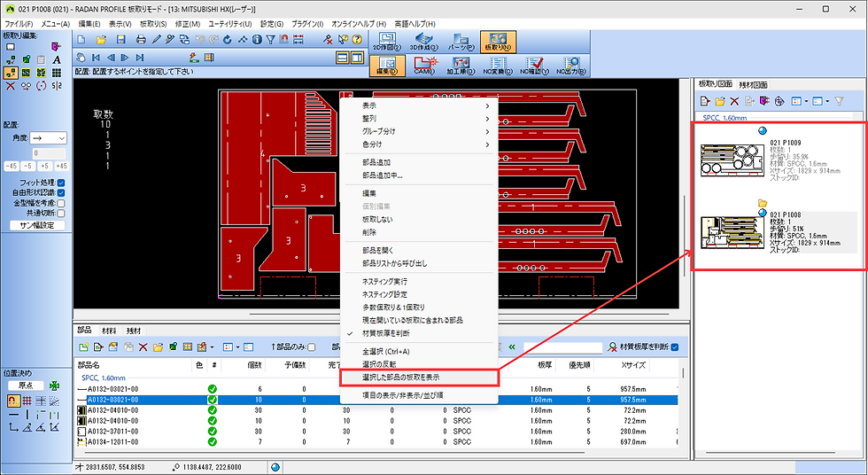Toggle the side panel layout button

(357, 57)
